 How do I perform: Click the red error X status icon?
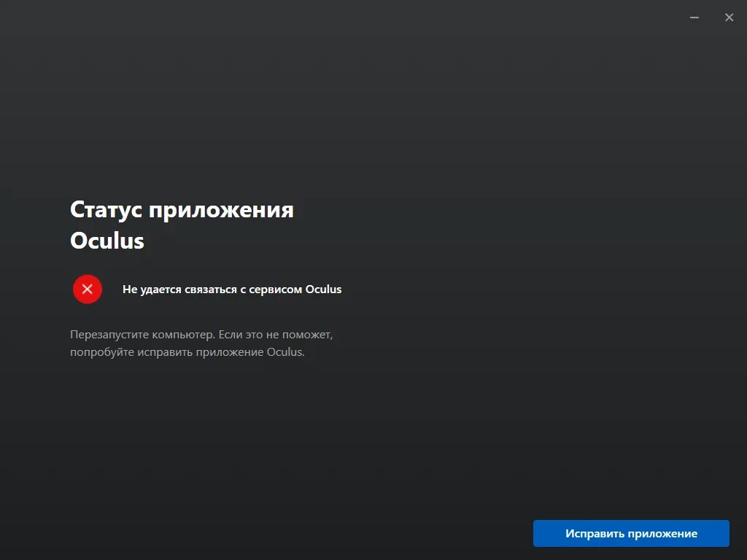point(88,289)
